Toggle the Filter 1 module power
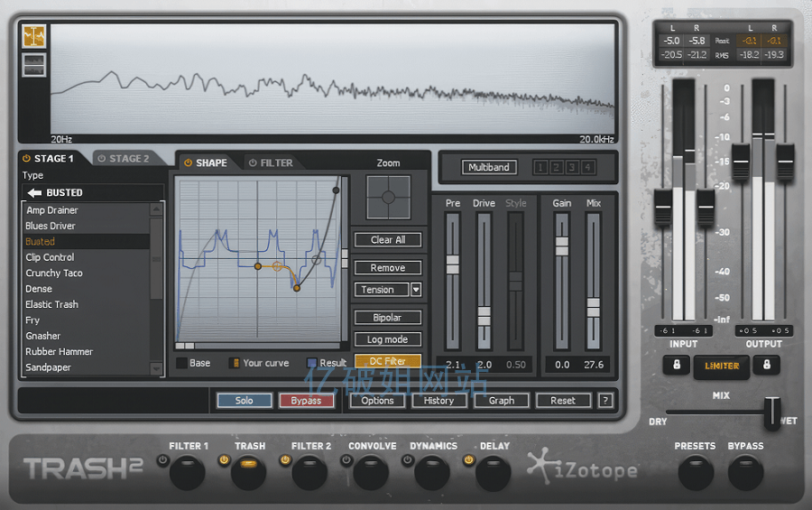This screenshot has height=510, width=812. click(x=162, y=460)
